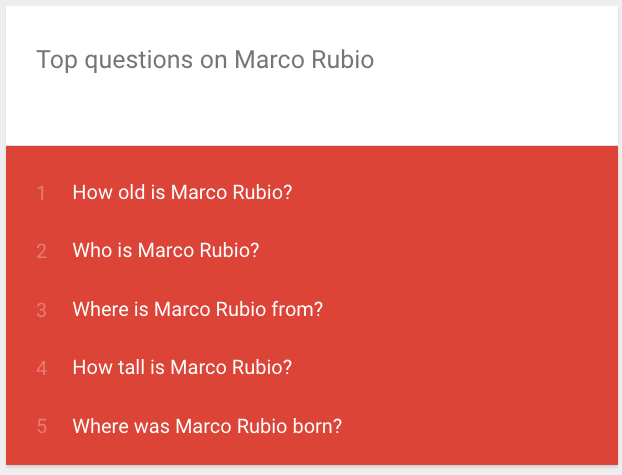Click the "Top questions on Marco Rubio" heading
622x475 pixels.
[x=205, y=60]
